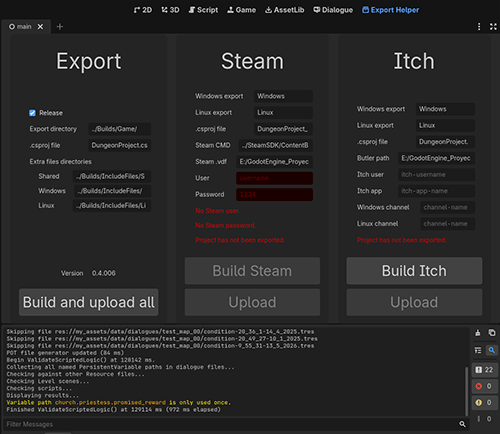The height and width of the screenshot is (434, 500).
Task: Toggle the editor messages filter at the bottom
Action: click(485, 419)
